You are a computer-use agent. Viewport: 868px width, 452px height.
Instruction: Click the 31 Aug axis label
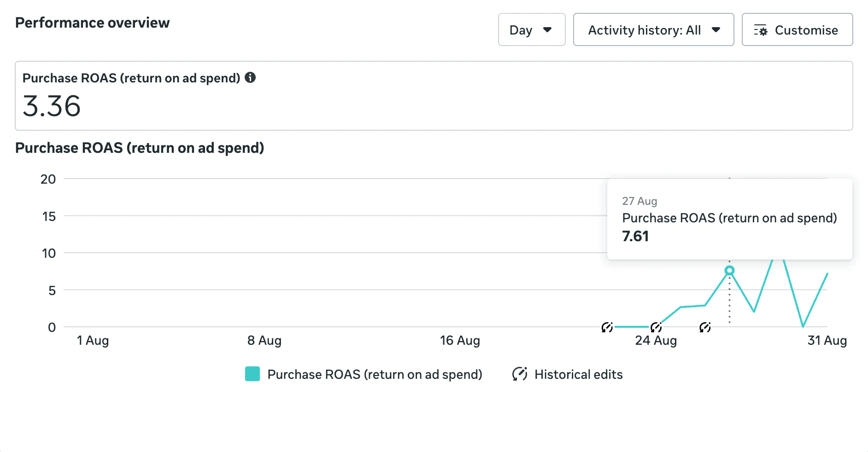827,341
